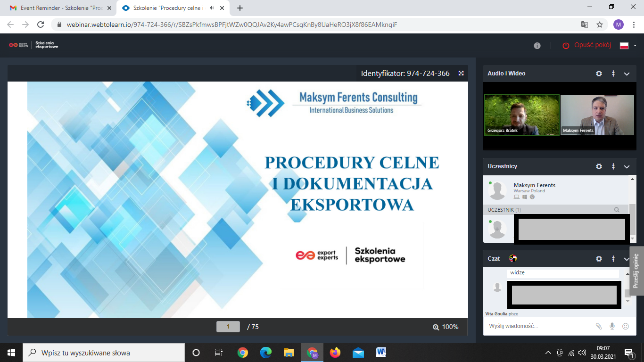
Task: Click the slide page number field
Action: [x=228, y=327]
